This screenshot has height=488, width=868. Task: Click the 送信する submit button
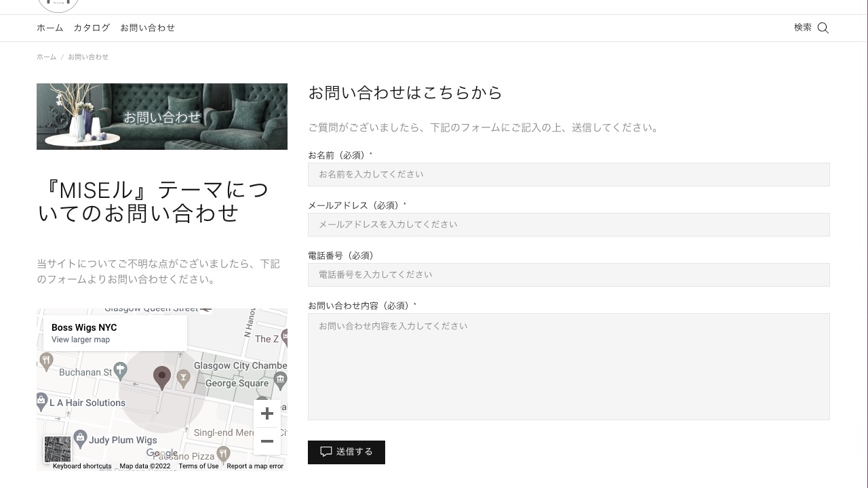point(347,452)
